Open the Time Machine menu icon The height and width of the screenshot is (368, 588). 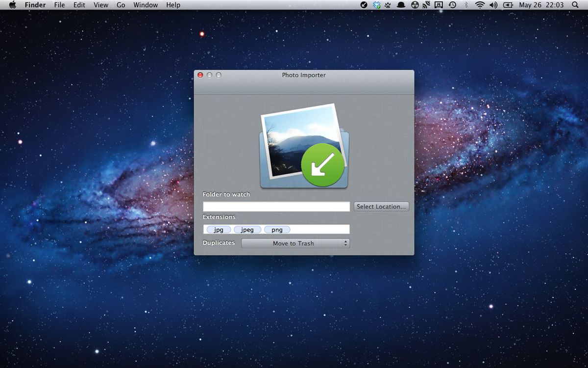coord(452,5)
